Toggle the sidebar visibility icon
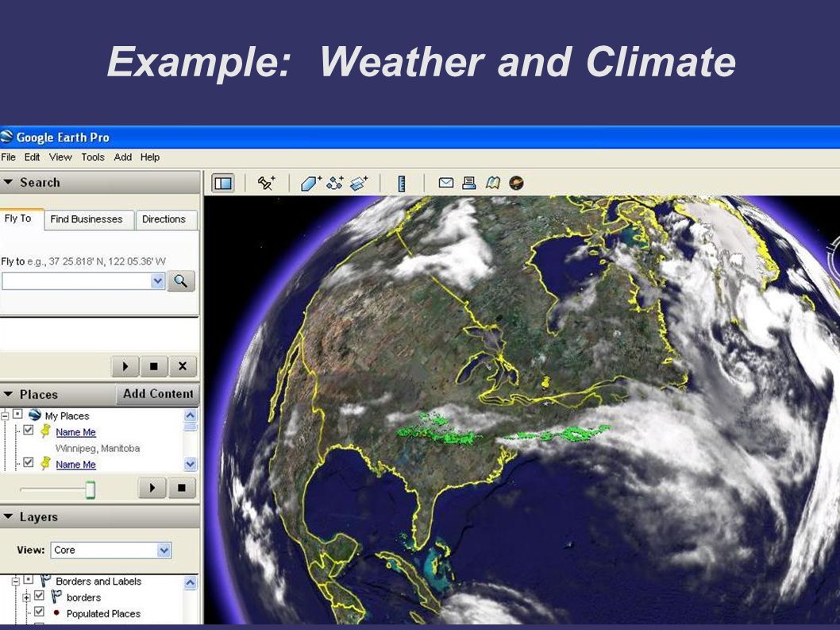Viewport: 840px width, 630px height. tap(223, 184)
